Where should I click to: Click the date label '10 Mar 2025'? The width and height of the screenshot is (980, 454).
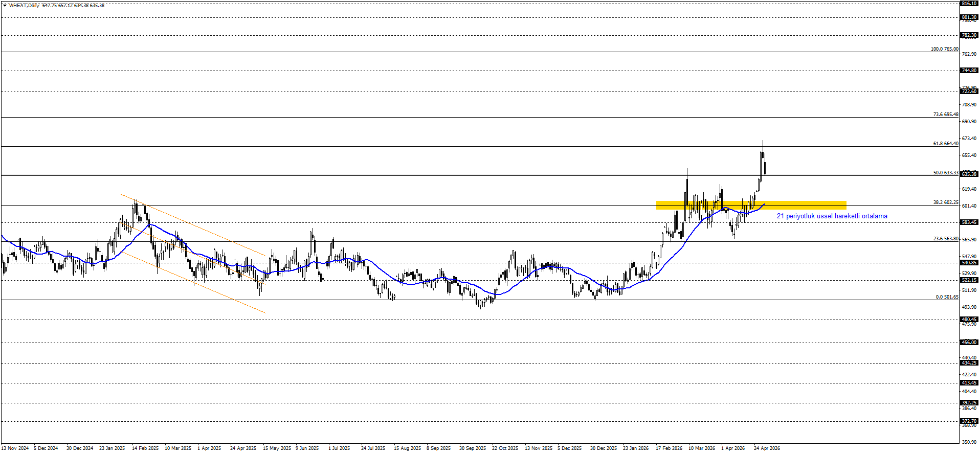(178, 448)
